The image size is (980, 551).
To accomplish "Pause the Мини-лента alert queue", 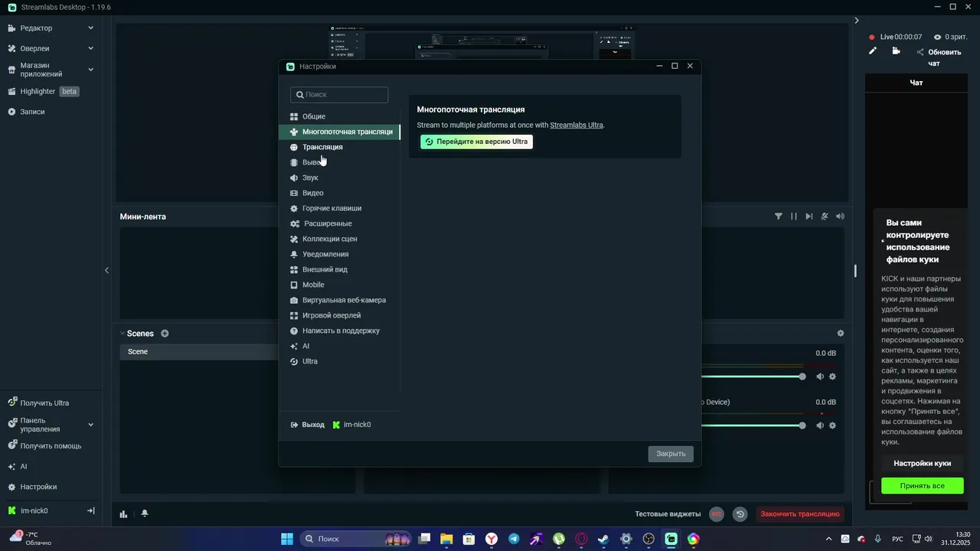I will tap(794, 217).
